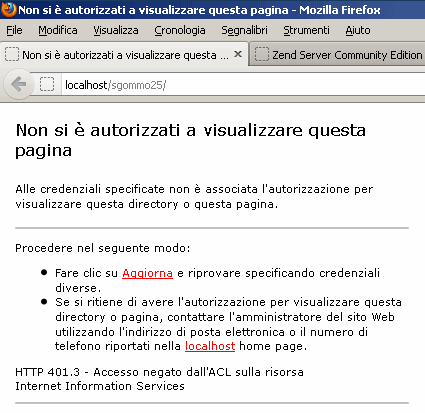Open the Visualizza menu
Screen dimensions: 425x413
[x=116, y=30]
